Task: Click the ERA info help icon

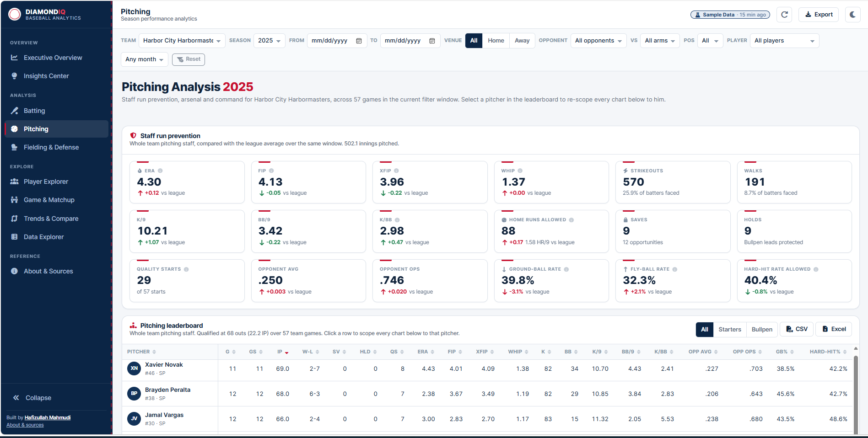Action: coord(160,171)
